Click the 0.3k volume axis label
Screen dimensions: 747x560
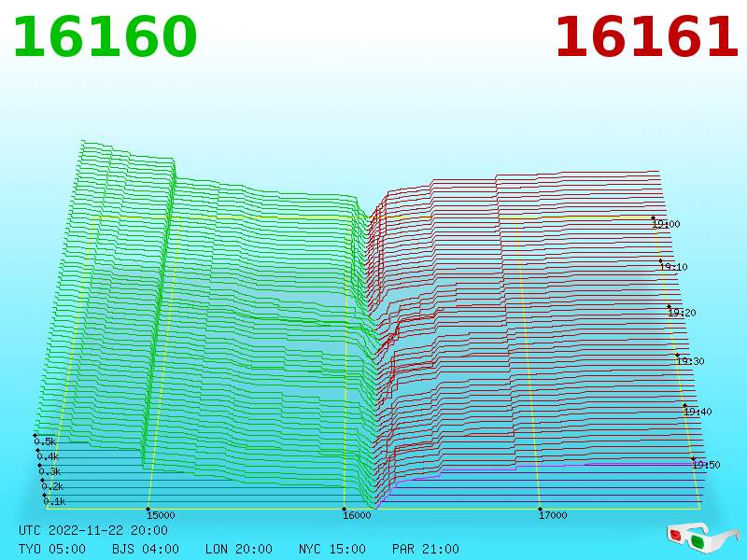50,471
